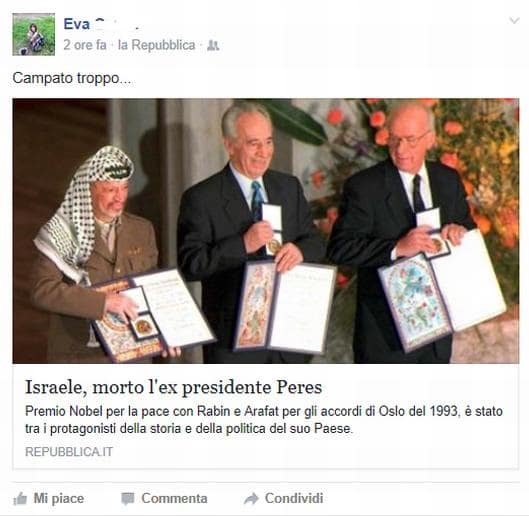Open Eva's profile picture thumbnail
529x516 pixels.
coord(34,34)
